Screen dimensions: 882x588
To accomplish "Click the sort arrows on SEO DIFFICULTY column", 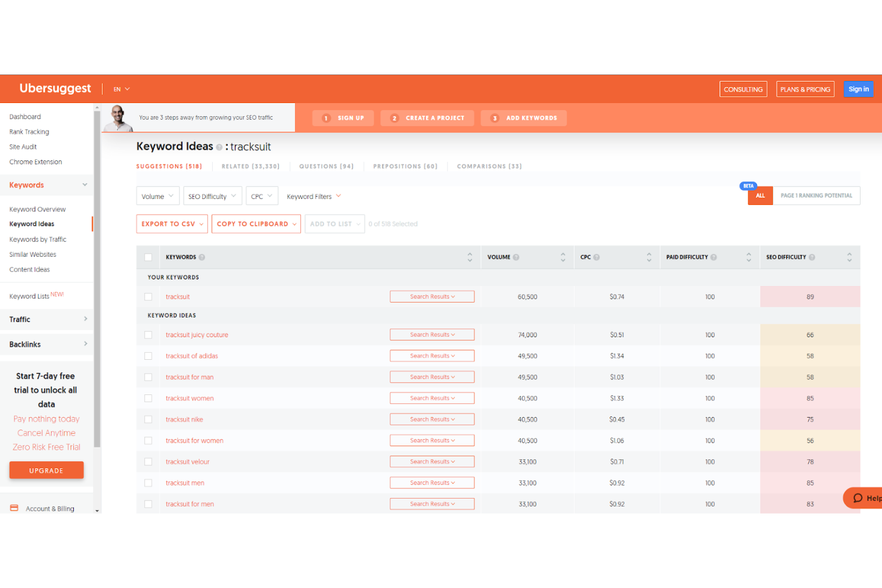I will [x=850, y=257].
